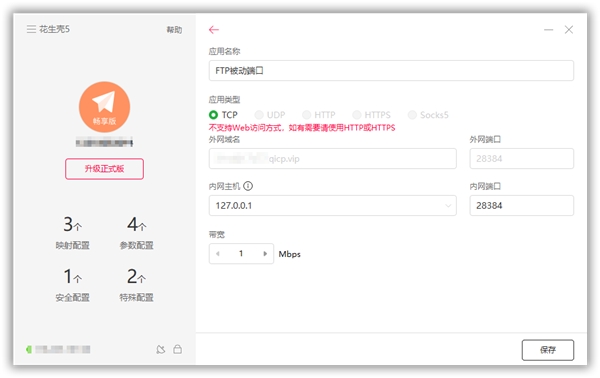
Task: Click the 外网域名 field
Action: point(333,158)
